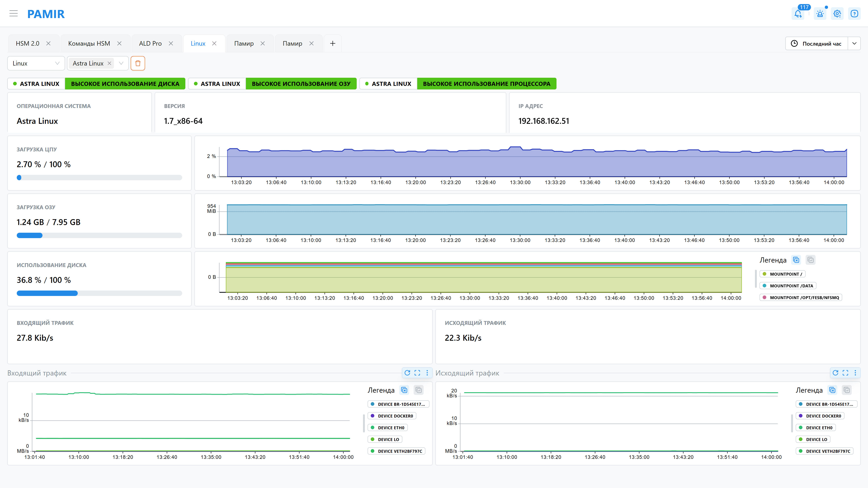868x488 pixels.
Task: Click the RAM load progress bar
Action: click(x=99, y=235)
